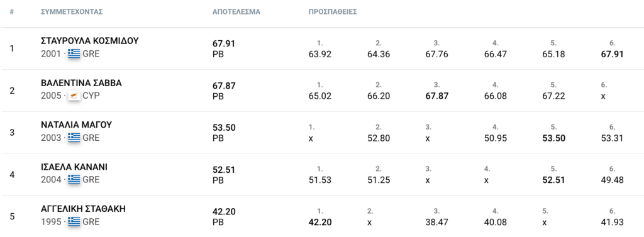Select the name ΙΣΑΕΛΑ ΚΑΝΑΝΙ
The height and width of the screenshot is (237, 644).
pyautogui.click(x=74, y=167)
